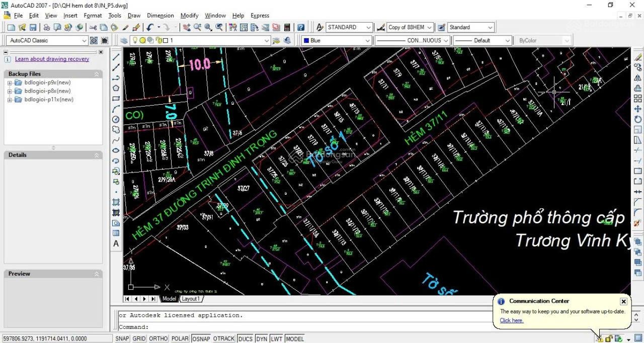Expand the bdlogioi-p9x(new) backup file
The width and height of the screenshot is (644, 343).
tap(10, 82)
